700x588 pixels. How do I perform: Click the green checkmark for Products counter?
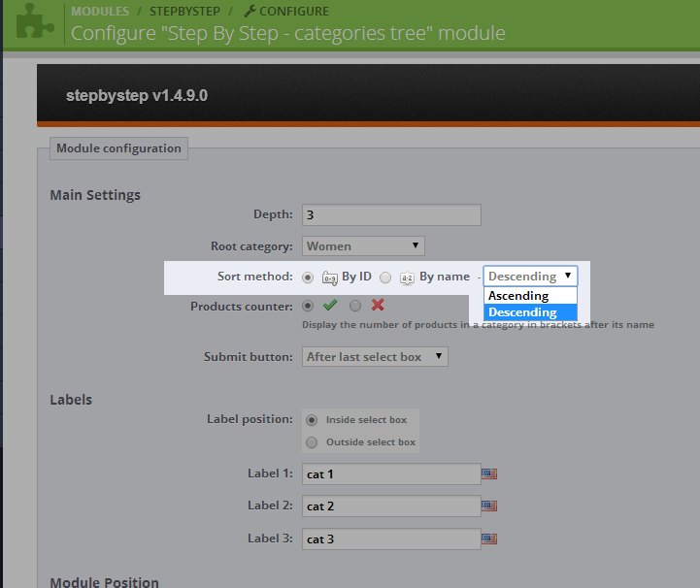coord(330,306)
